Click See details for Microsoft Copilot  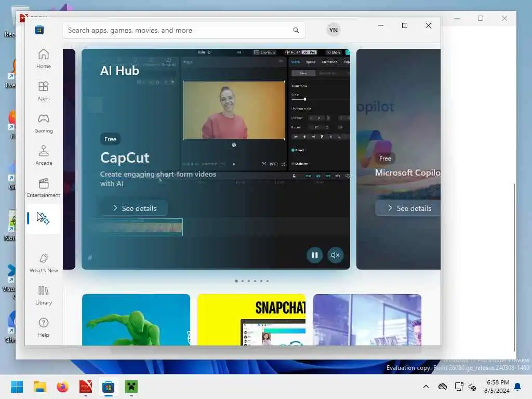click(x=408, y=208)
